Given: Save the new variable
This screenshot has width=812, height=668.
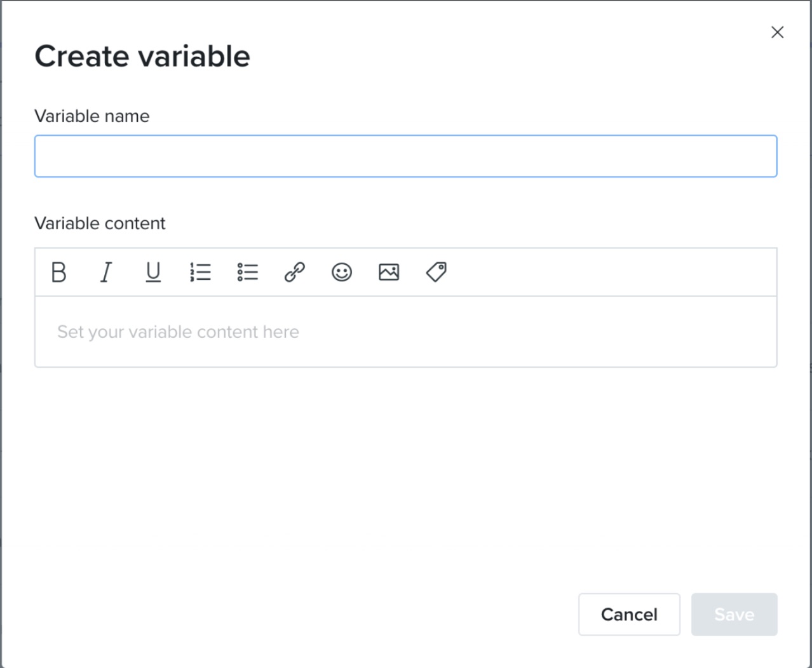Looking at the screenshot, I should pos(734,614).
